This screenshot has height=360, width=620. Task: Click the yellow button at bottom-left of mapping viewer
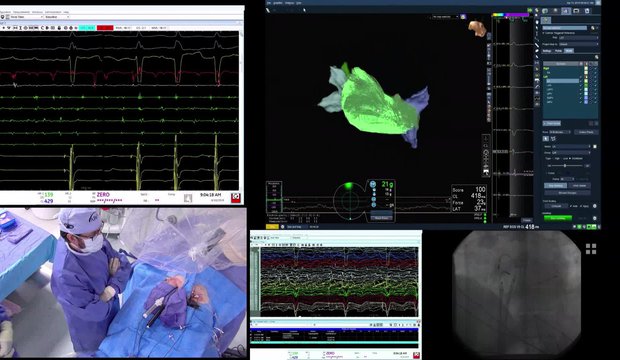[x=272, y=227]
